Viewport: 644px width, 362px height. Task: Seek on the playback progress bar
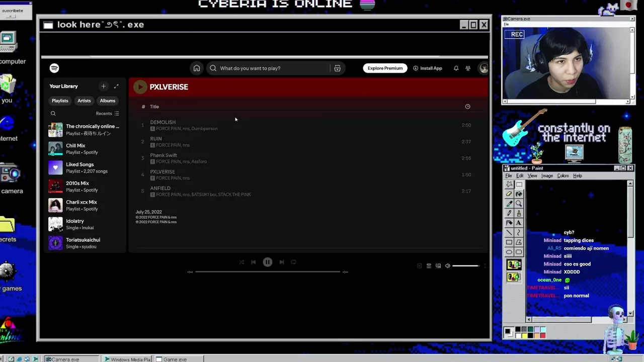(x=268, y=271)
